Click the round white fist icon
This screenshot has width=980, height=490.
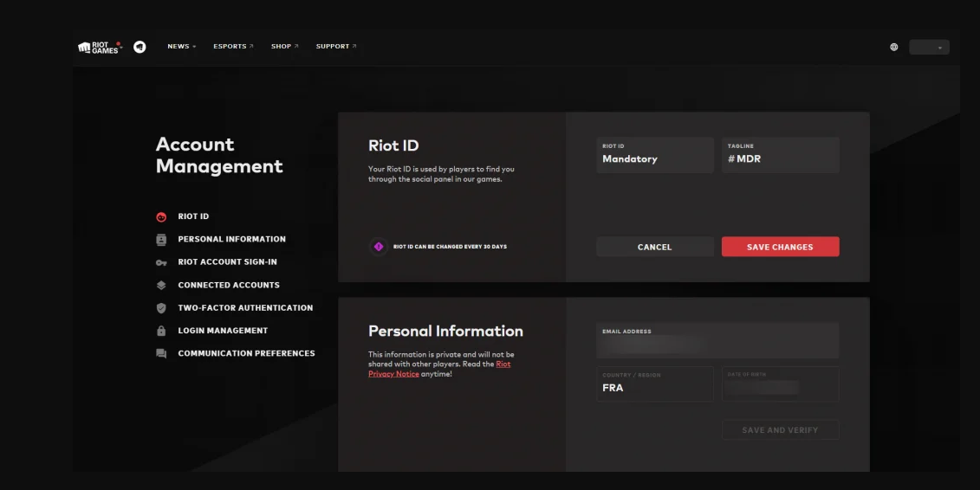pyautogui.click(x=140, y=47)
